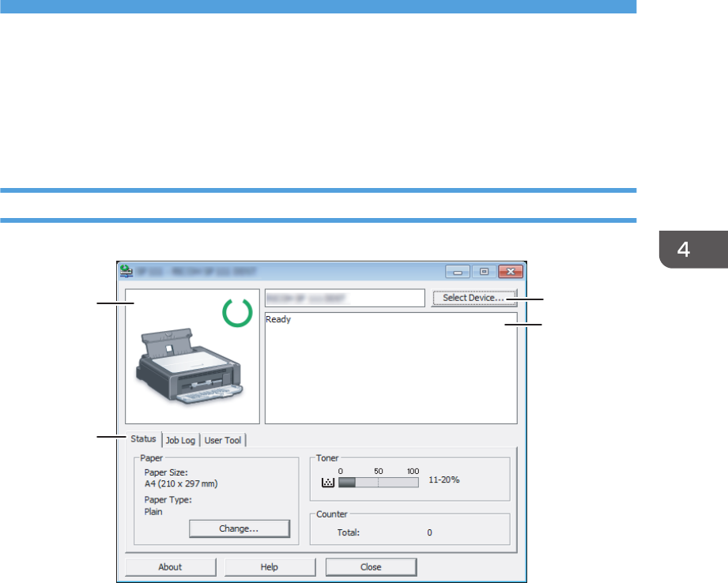The image size is (728, 583).
Task: Click the blurred device name field
Action: click(345, 298)
